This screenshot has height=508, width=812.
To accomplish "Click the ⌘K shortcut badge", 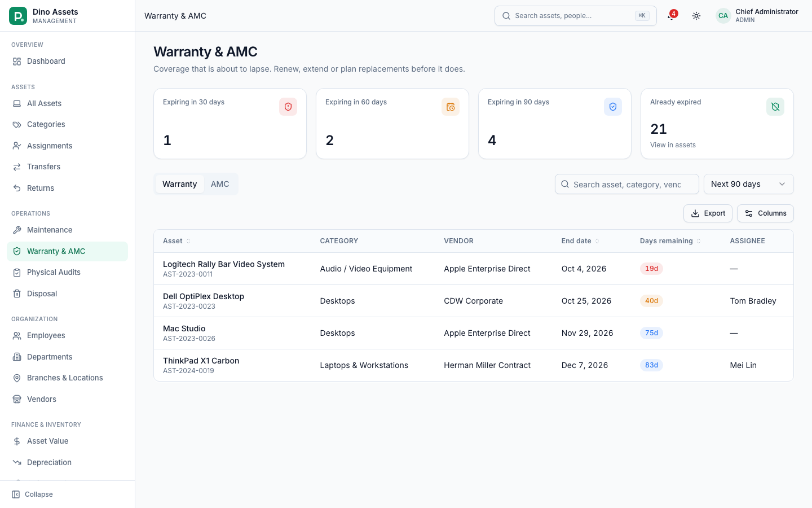I will coord(642,16).
